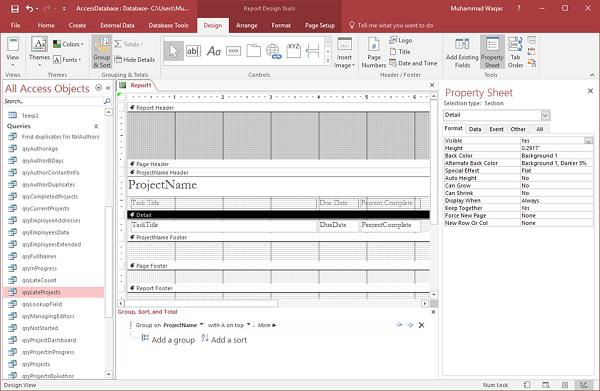This screenshot has height=391, width=600.
Task: Select qryInProgress in the navigation pane
Action: (x=39, y=268)
